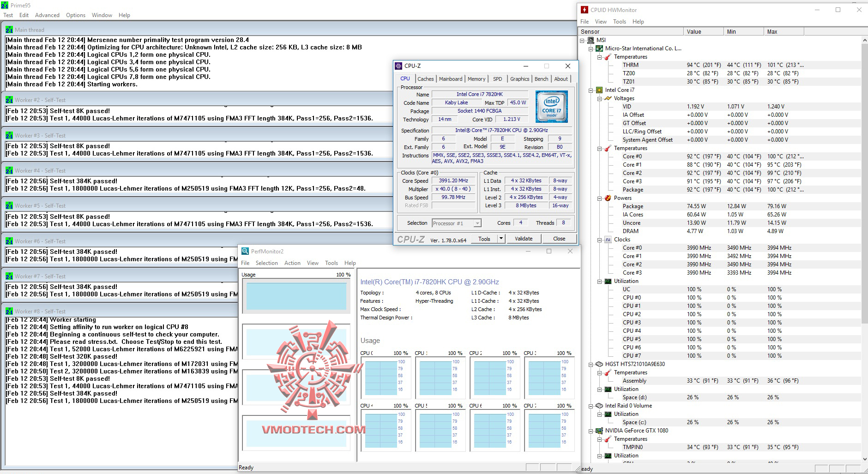Click the Intel Core i7 chip icon in HWMonitor
The height and width of the screenshot is (474, 868).
tap(599, 90)
